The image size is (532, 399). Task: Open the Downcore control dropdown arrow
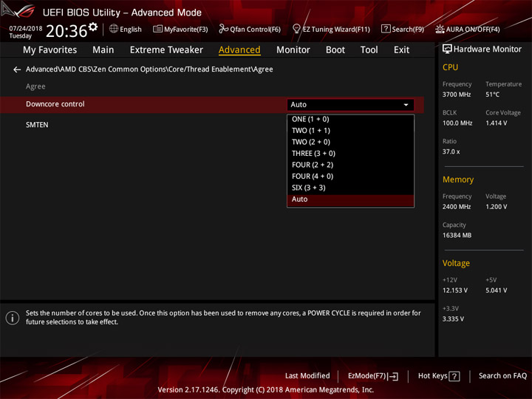pos(406,105)
